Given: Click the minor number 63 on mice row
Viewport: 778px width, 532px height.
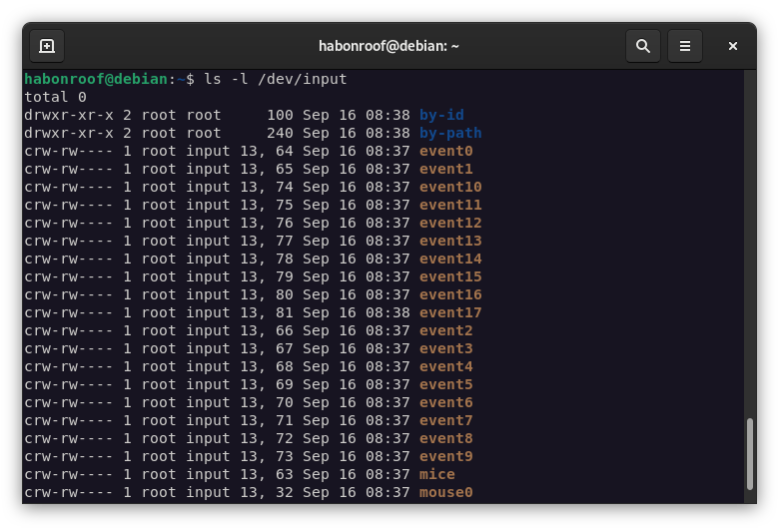Looking at the screenshot, I should point(285,474).
